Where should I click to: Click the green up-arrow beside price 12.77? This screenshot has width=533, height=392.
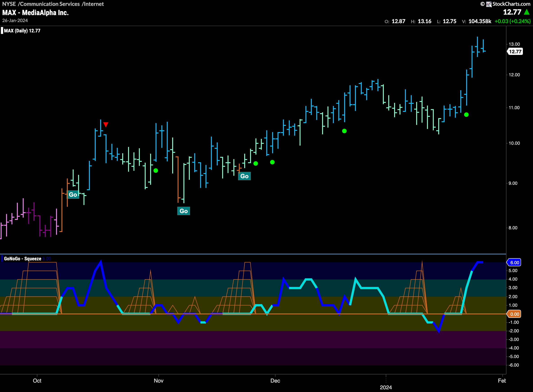point(527,12)
